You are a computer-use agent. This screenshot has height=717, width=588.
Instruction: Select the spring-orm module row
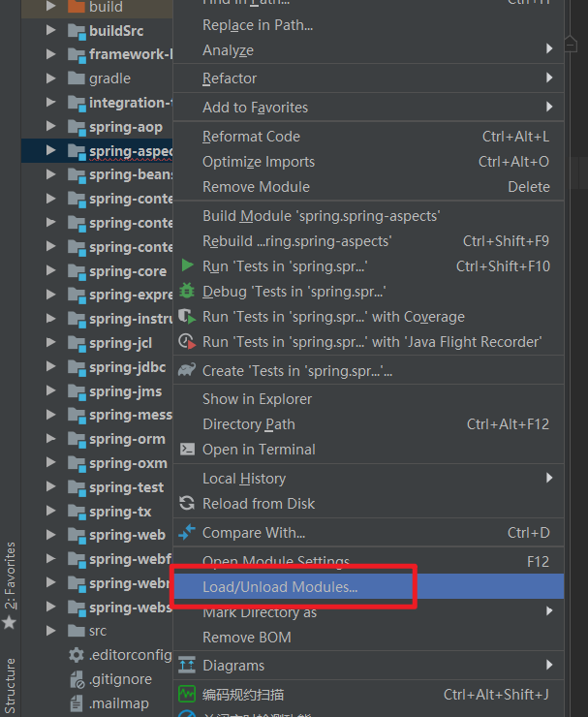pos(97,439)
